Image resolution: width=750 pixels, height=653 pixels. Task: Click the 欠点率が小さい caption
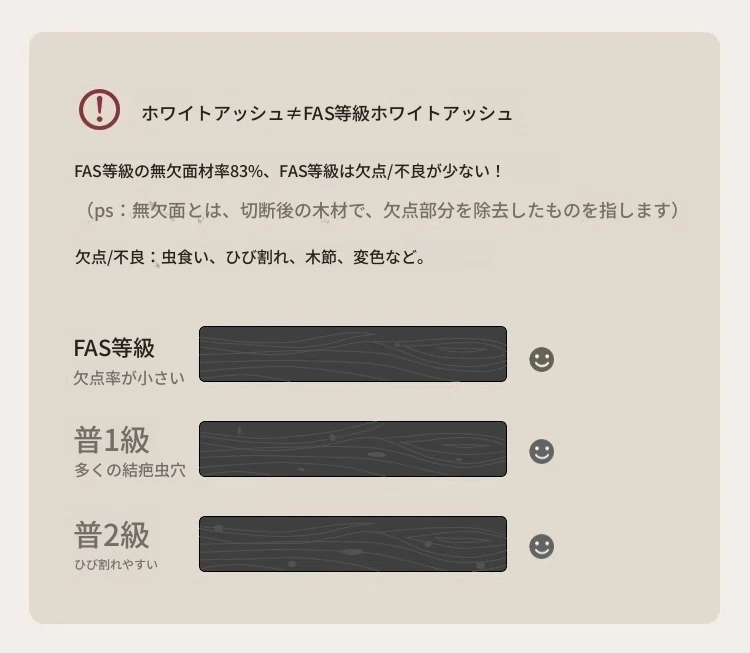128,378
